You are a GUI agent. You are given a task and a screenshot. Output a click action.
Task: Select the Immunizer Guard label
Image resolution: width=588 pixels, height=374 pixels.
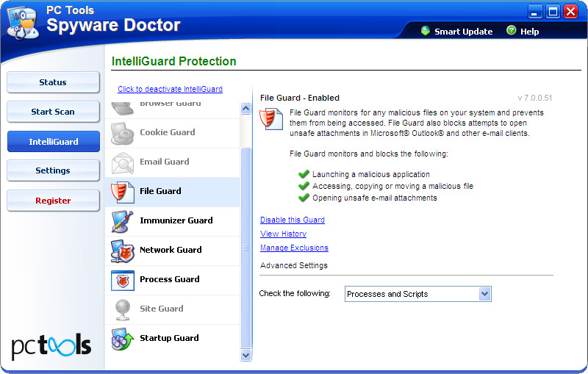(x=176, y=220)
